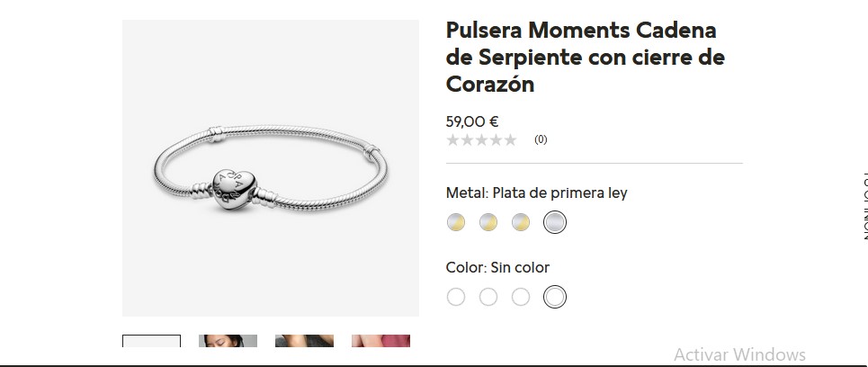Choose the first Color option circle
Viewport: 868px width, 367px height.
456,297
